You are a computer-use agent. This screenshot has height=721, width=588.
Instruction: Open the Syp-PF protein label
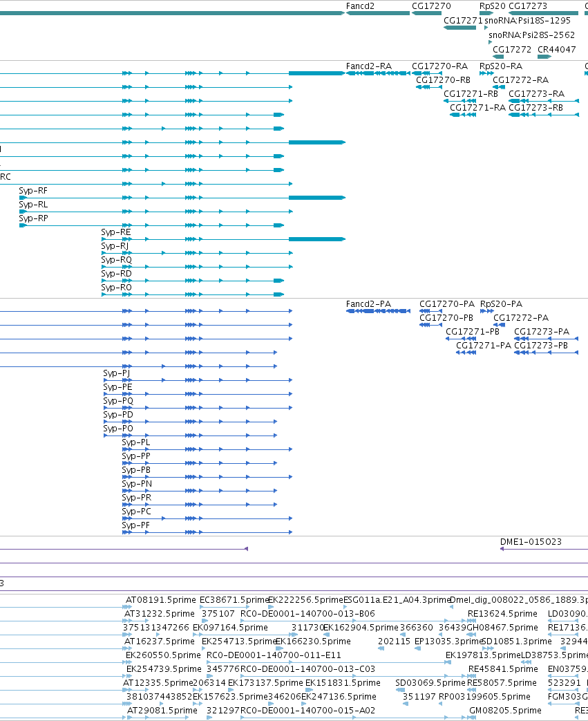(x=136, y=525)
